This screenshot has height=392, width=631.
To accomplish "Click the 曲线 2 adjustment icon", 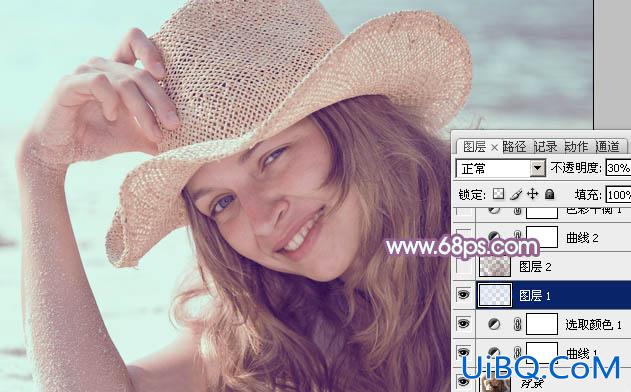I will (x=494, y=237).
